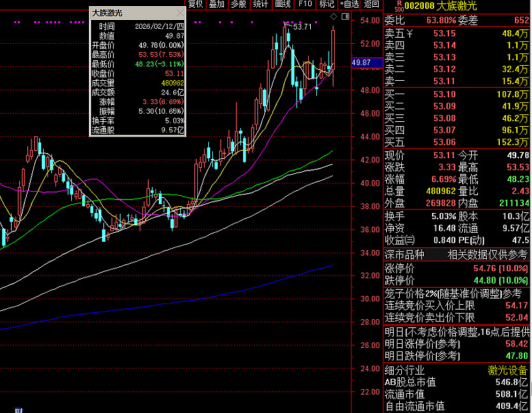Click the AB股总市值 value 546.8亿

pos(511,382)
